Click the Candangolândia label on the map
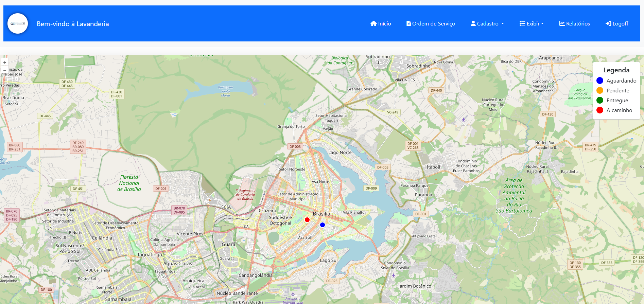 tap(256, 275)
